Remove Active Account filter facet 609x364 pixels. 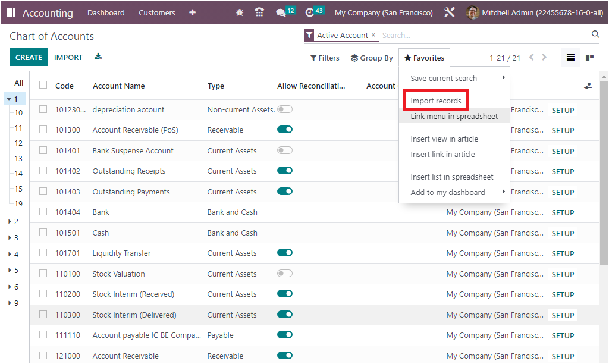point(373,35)
